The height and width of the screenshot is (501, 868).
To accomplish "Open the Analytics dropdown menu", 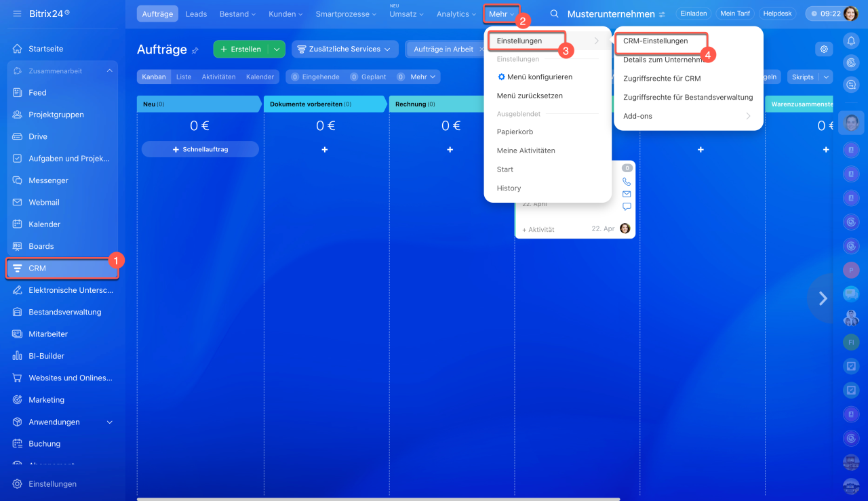I will (456, 14).
